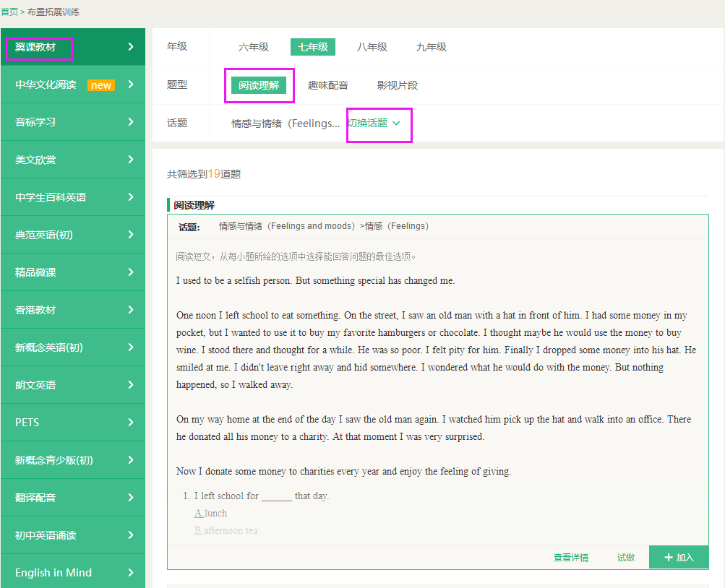This screenshot has height=588, width=725.
Task: Expand the 翼课教材 sidebar chevron
Action: tap(131, 47)
